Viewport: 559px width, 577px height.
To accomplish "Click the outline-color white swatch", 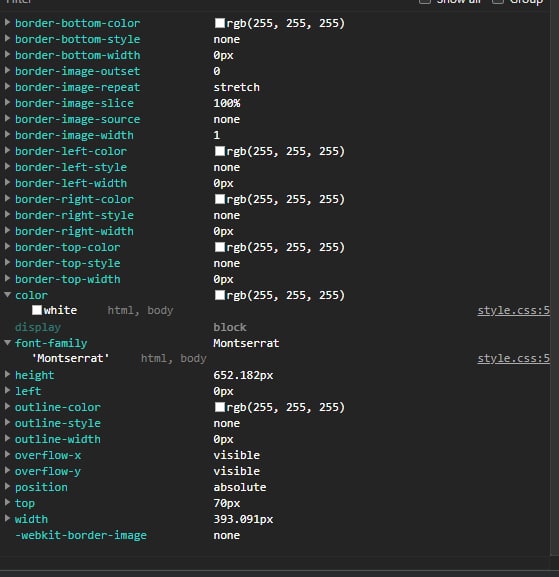I will [x=220, y=407].
